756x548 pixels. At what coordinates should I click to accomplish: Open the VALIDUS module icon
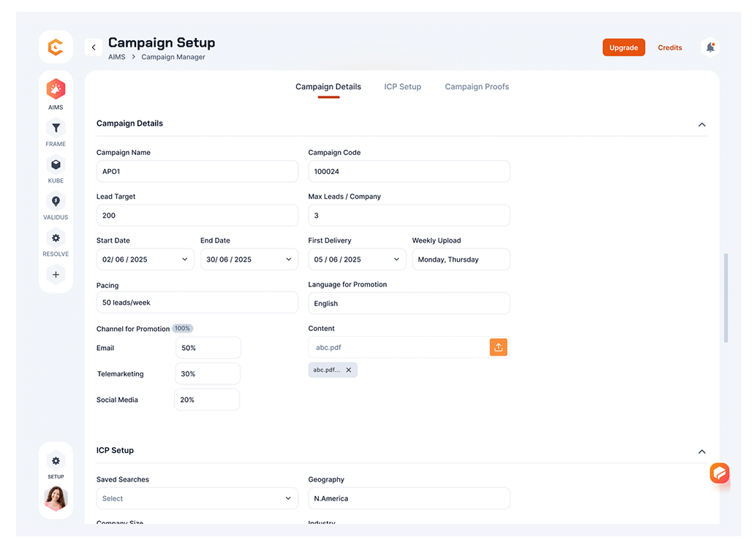pyautogui.click(x=56, y=201)
